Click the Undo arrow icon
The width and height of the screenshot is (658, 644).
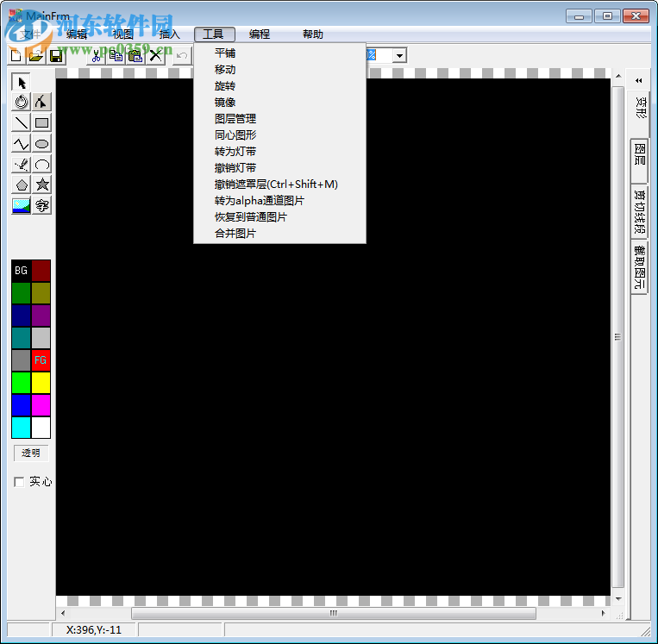[x=182, y=55]
